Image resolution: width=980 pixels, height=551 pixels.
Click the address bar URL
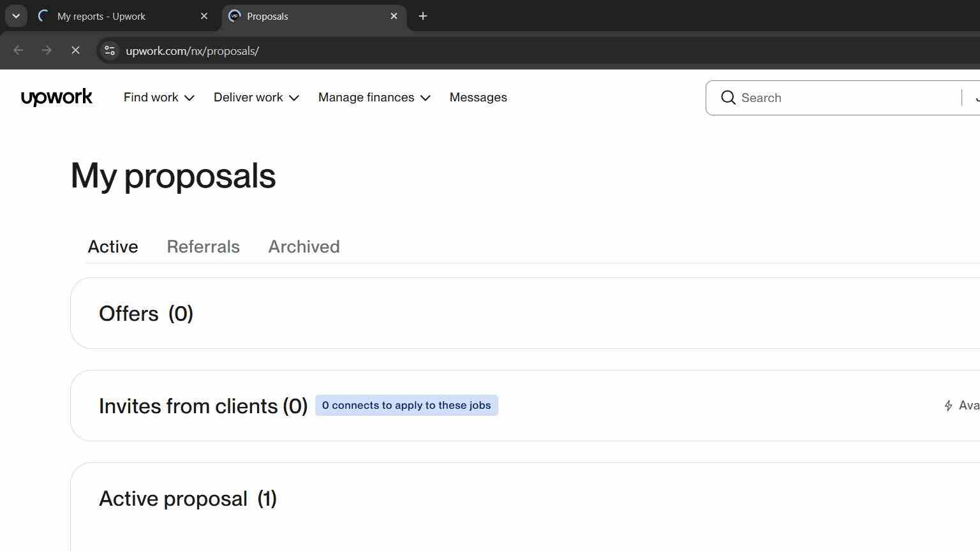point(192,51)
